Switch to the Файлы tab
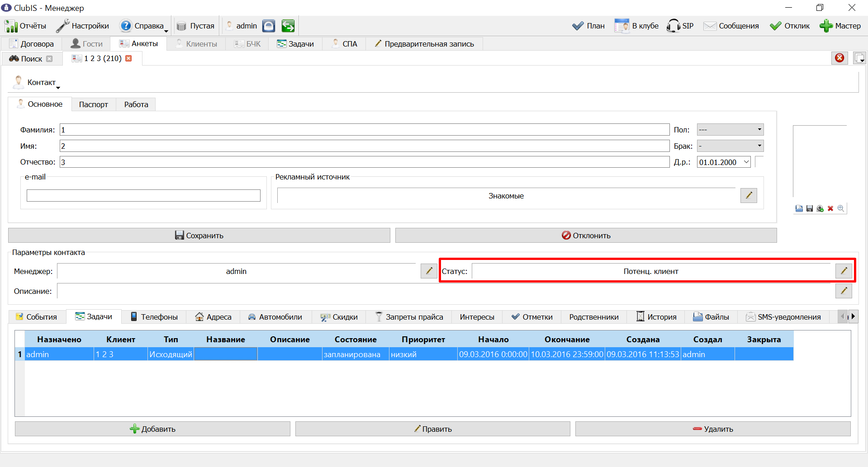This screenshot has height=467, width=868. [711, 317]
